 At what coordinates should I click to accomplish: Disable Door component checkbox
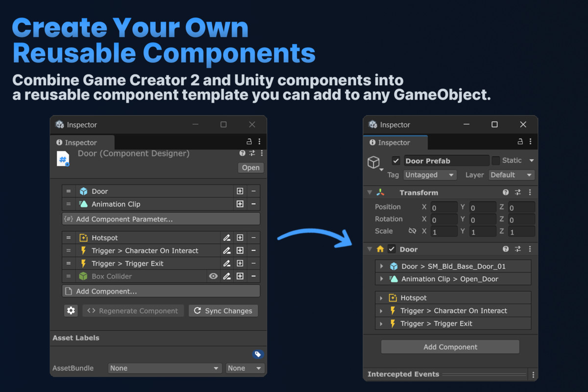pyautogui.click(x=392, y=249)
